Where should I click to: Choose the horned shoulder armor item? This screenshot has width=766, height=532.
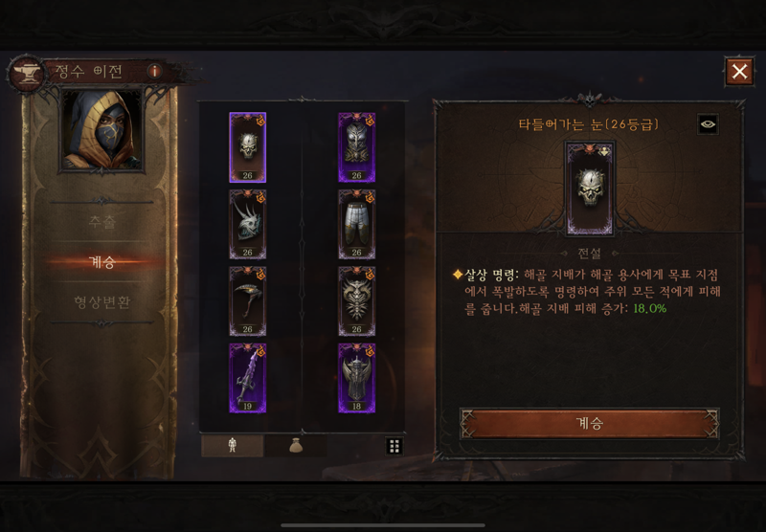[x=248, y=225]
